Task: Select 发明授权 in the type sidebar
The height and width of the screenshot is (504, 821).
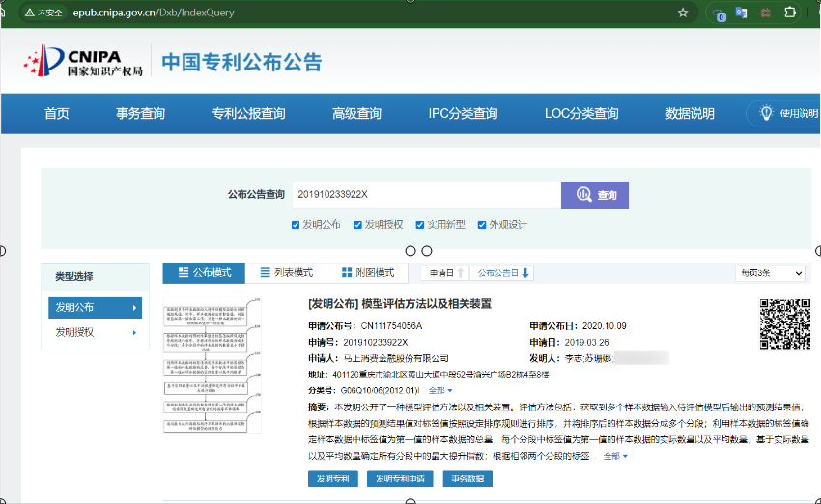Action: (x=95, y=333)
